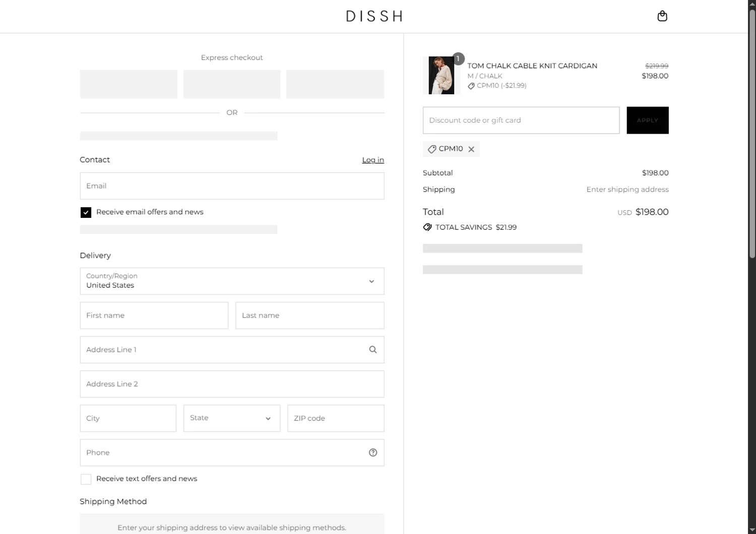The image size is (756, 534).
Task: Click the Apply discount button
Action: pyautogui.click(x=648, y=120)
